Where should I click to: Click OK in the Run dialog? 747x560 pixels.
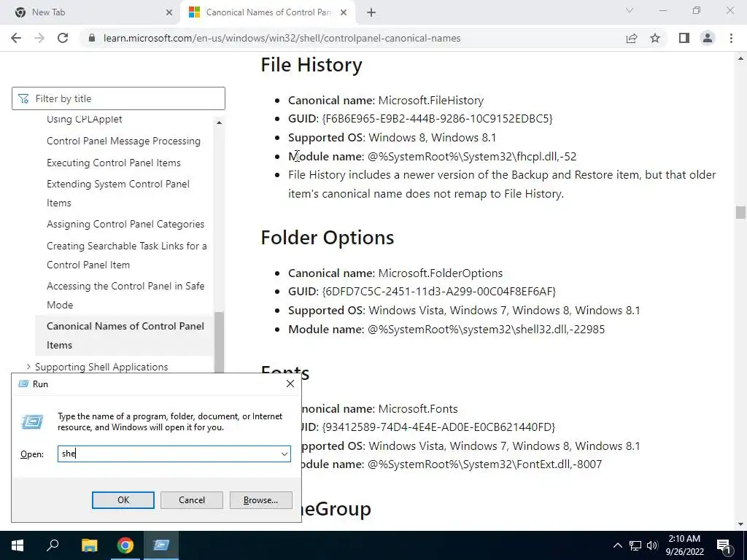(x=123, y=500)
